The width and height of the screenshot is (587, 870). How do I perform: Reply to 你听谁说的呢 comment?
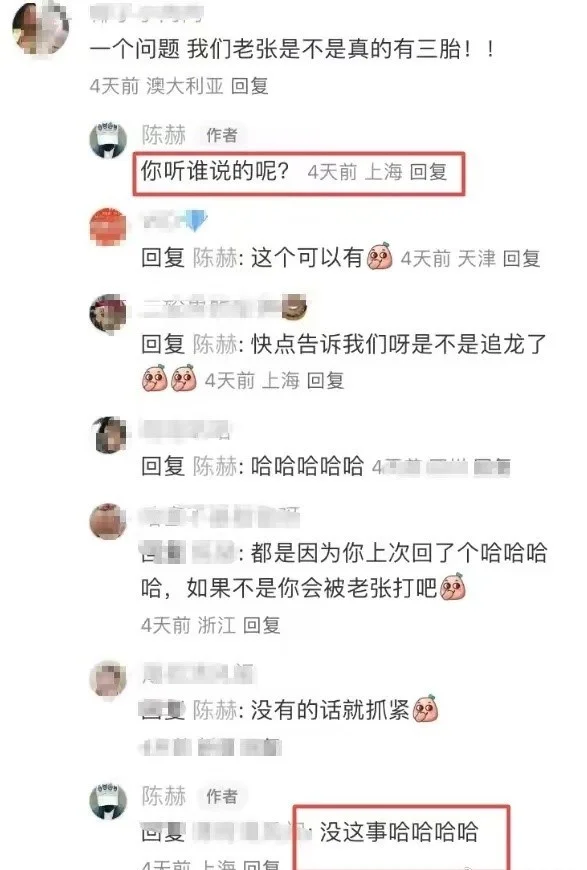tap(428, 172)
